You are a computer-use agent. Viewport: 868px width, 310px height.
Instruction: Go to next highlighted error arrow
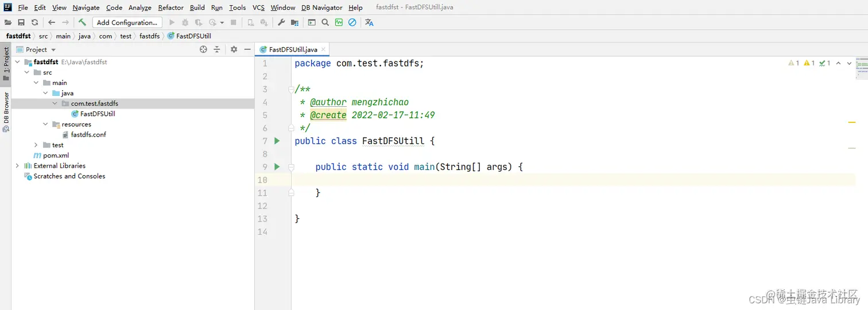pos(850,63)
